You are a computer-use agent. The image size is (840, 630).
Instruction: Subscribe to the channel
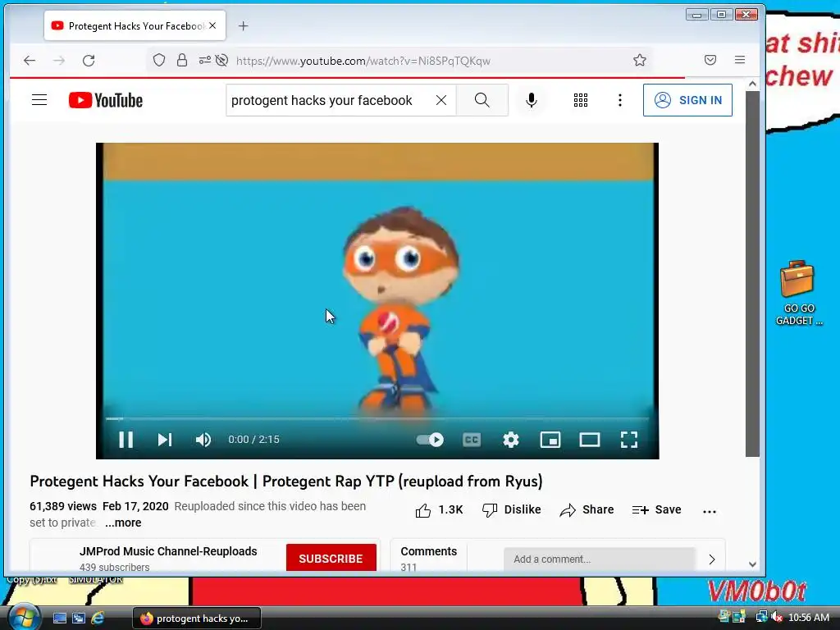[331, 558]
